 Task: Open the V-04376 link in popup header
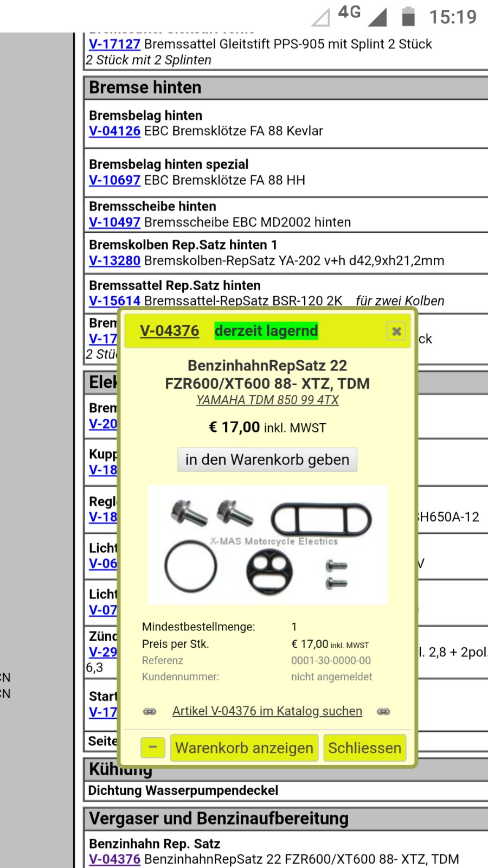tap(169, 331)
